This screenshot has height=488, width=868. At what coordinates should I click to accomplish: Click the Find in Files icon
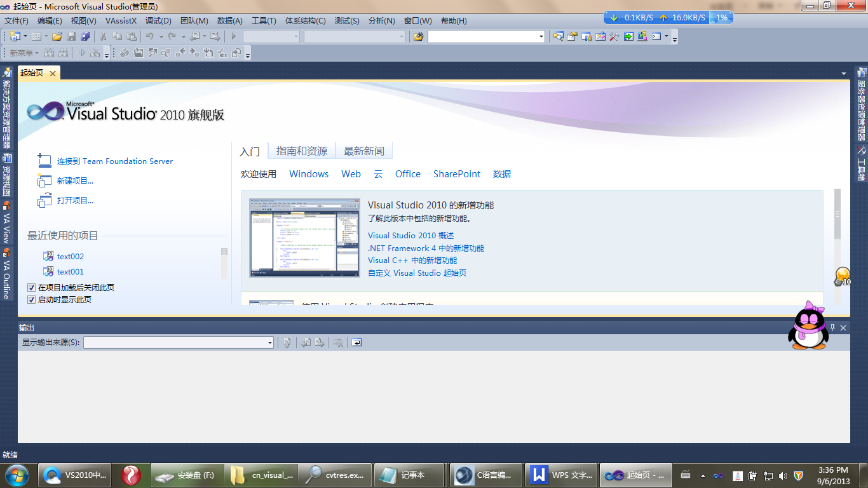418,36
